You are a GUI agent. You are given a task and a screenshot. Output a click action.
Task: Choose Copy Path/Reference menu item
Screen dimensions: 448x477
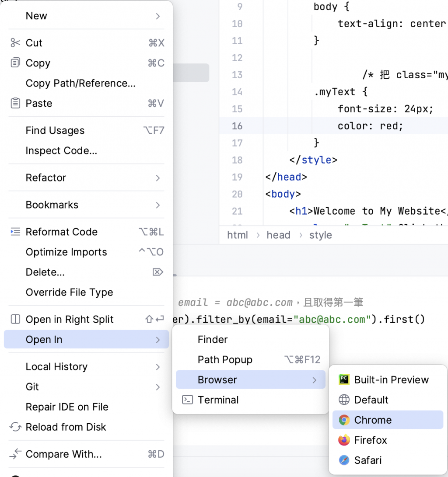80,83
